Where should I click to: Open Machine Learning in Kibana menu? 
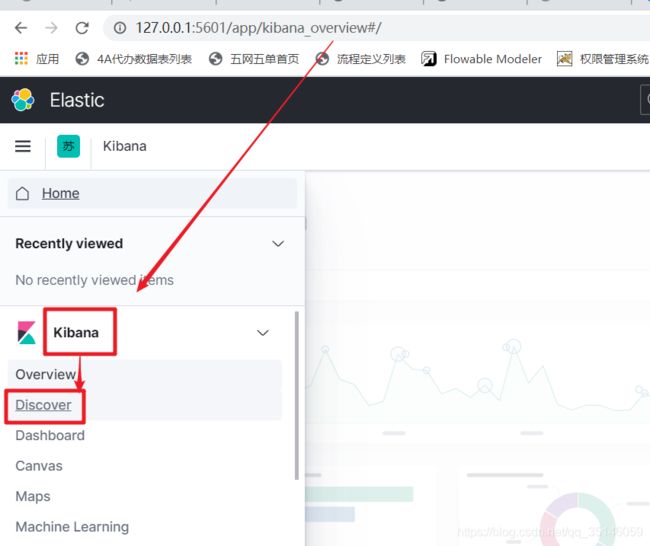(72, 527)
